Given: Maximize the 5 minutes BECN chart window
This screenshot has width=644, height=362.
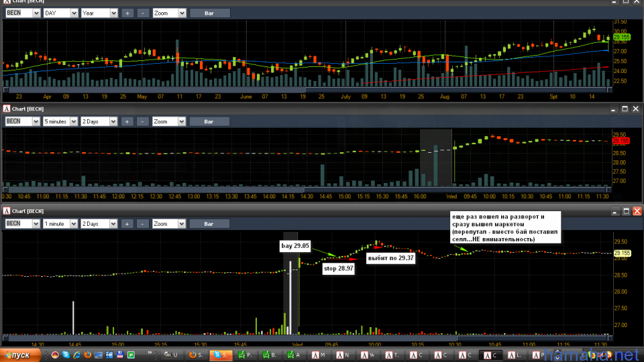Looking at the screenshot, I should coord(625,109).
